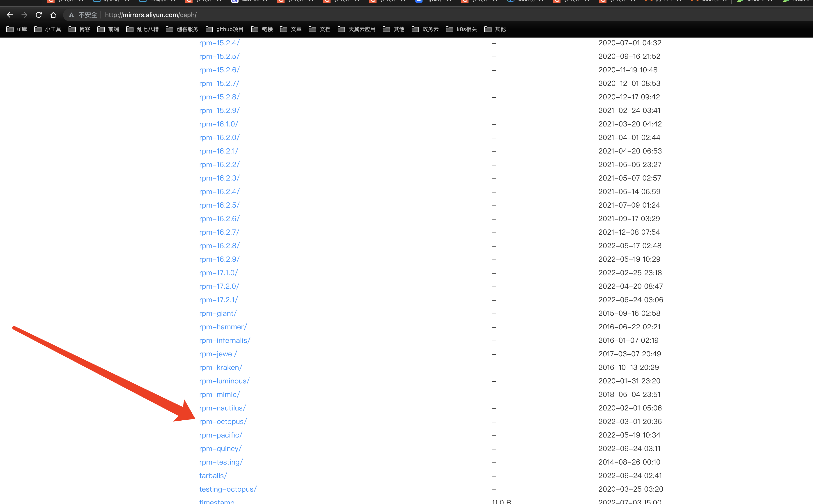This screenshot has height=504, width=813.
Task: Open the k8s相关 bookmark folder
Action: [x=461, y=29]
